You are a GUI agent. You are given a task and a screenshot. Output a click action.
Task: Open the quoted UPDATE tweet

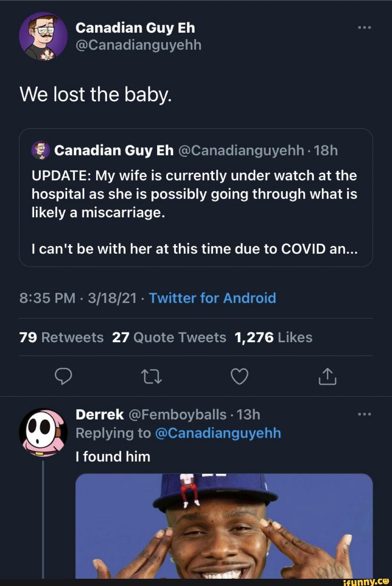point(196,203)
